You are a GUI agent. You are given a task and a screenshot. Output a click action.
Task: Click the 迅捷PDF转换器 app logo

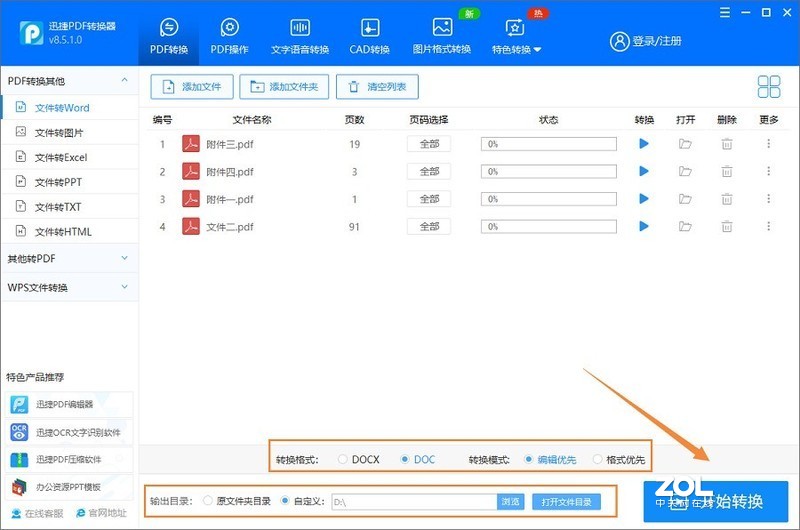click(x=31, y=33)
